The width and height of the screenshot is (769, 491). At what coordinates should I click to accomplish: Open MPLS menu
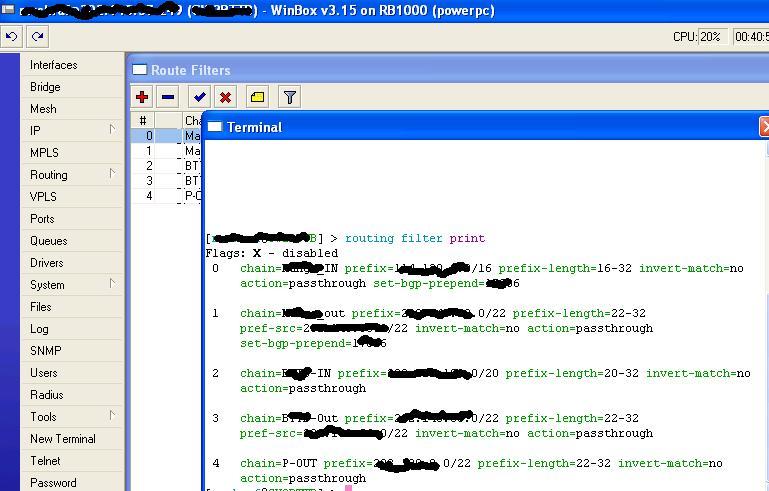click(x=44, y=153)
